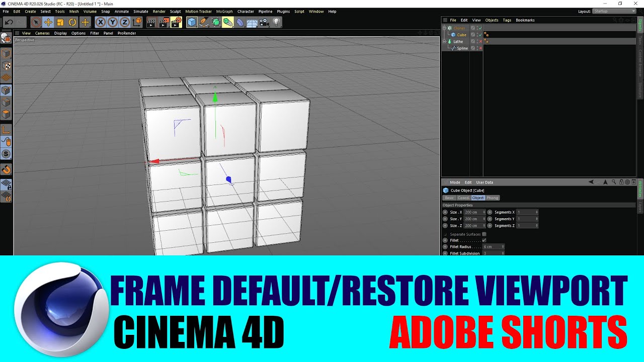The image size is (644, 362).
Task: Switch to the Attributes side tab
Action: 640,190
